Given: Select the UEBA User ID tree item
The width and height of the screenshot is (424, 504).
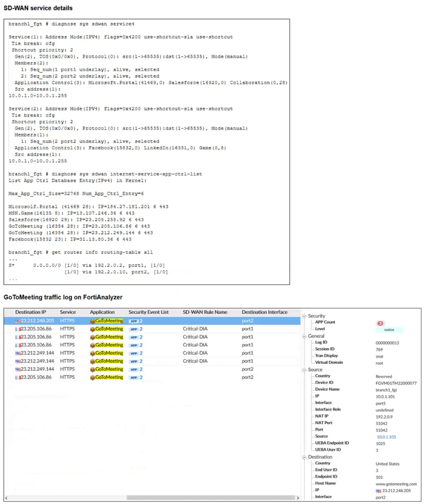Looking at the screenshot, I should pyautogui.click(x=328, y=450).
